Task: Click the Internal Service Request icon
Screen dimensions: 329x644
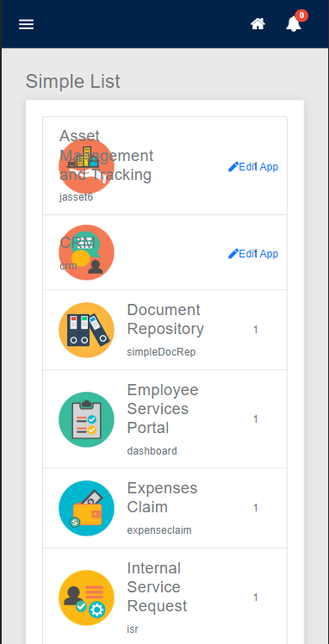Action: (x=86, y=598)
